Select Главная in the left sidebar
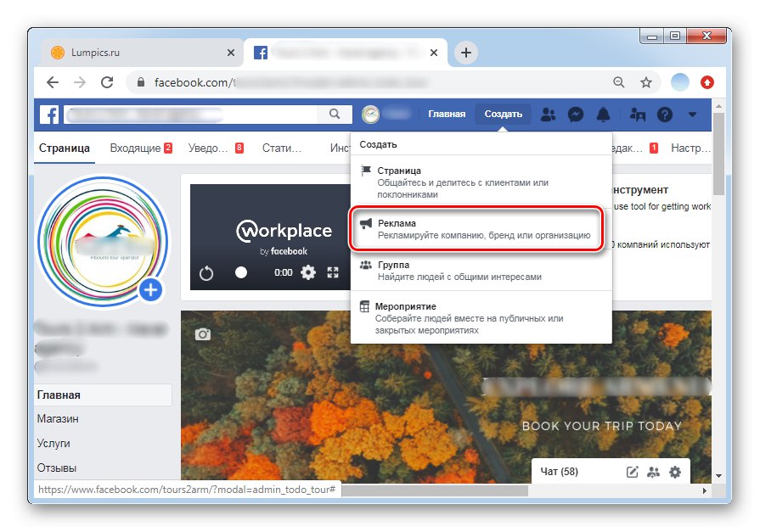The height and width of the screenshot is (532, 760). 104,395
